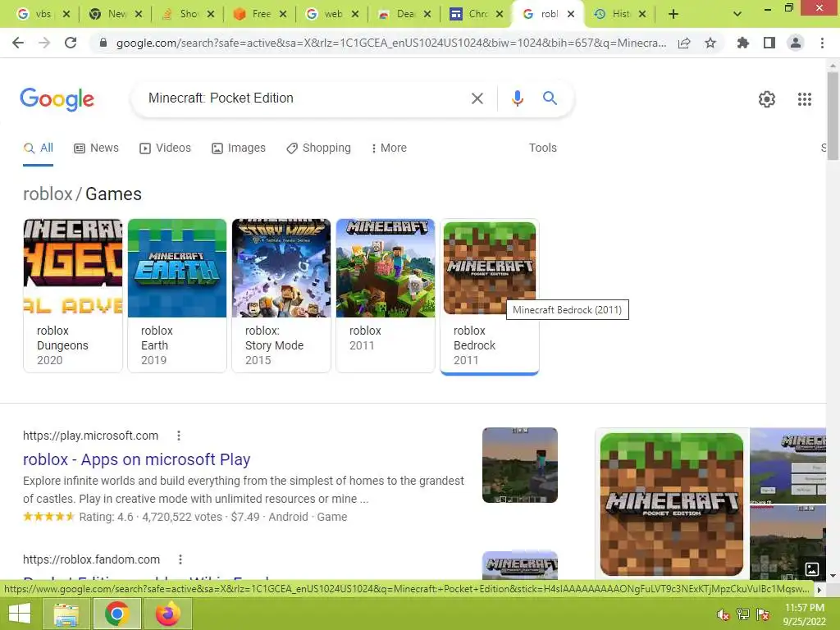Open search Tools

543,148
